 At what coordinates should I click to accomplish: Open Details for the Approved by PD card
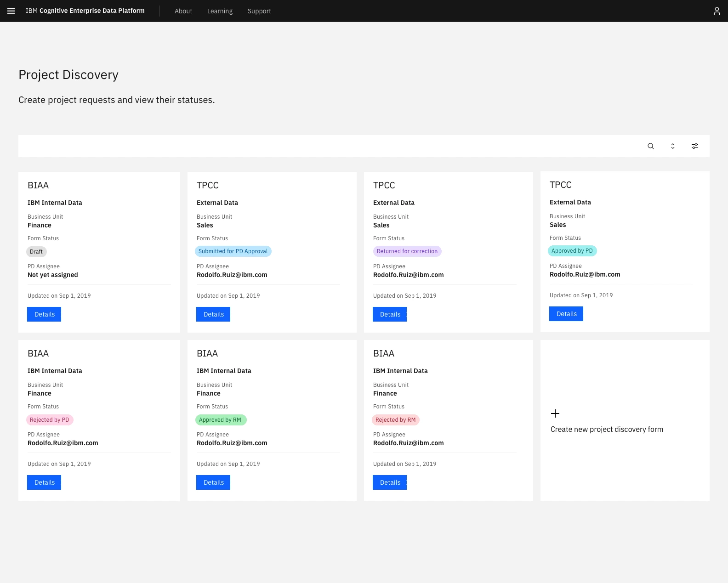(566, 314)
